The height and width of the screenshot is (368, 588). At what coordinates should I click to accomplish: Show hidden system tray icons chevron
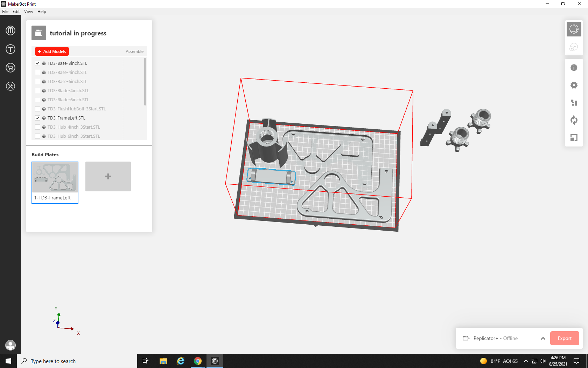point(526,361)
